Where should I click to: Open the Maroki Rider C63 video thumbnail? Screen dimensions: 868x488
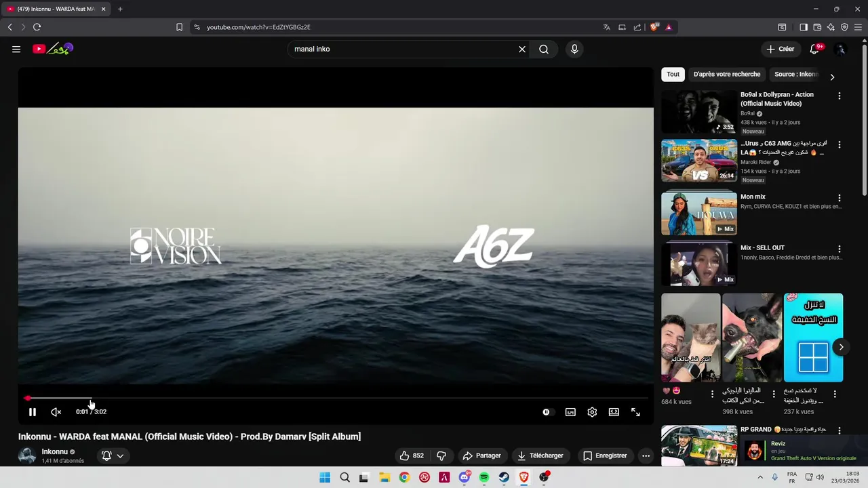[699, 161]
